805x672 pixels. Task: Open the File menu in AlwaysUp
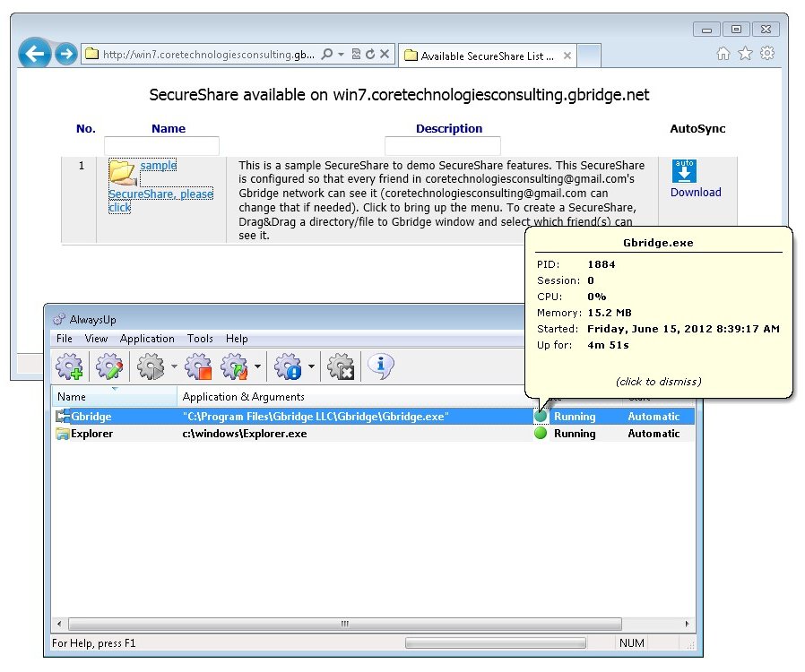(x=65, y=339)
